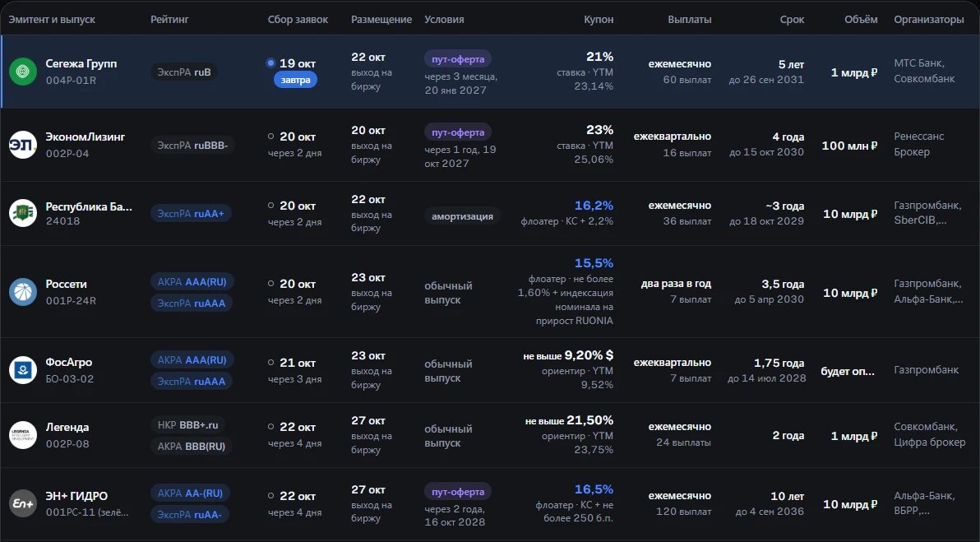
Task: Click the амортизация tag in Башкортостан row
Action: point(462,216)
